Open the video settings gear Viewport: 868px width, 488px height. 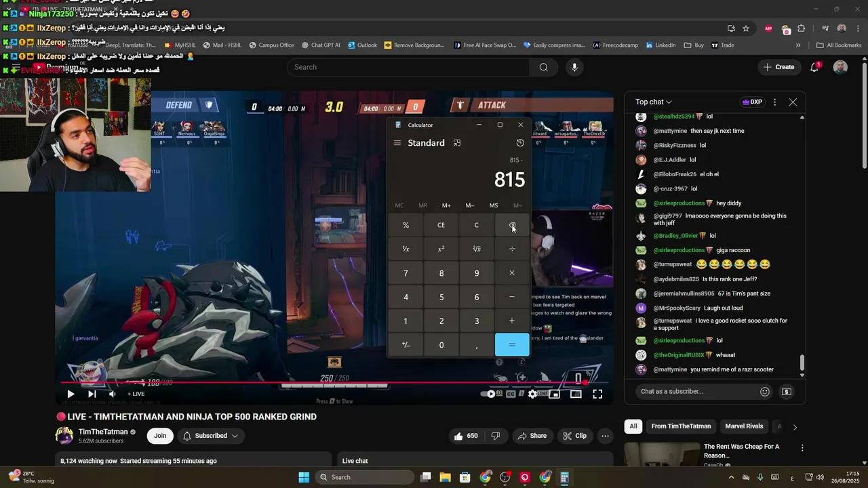[532, 394]
